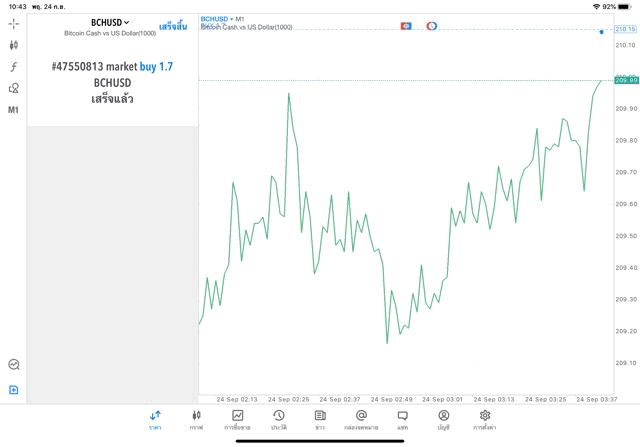Open the ข่าว (News) tab
Viewport: 640px width, 447px height.
pos(319,419)
